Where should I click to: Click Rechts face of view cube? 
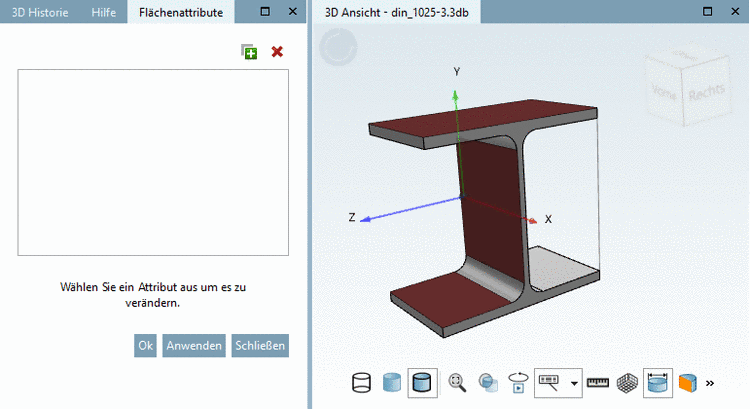coord(706,91)
